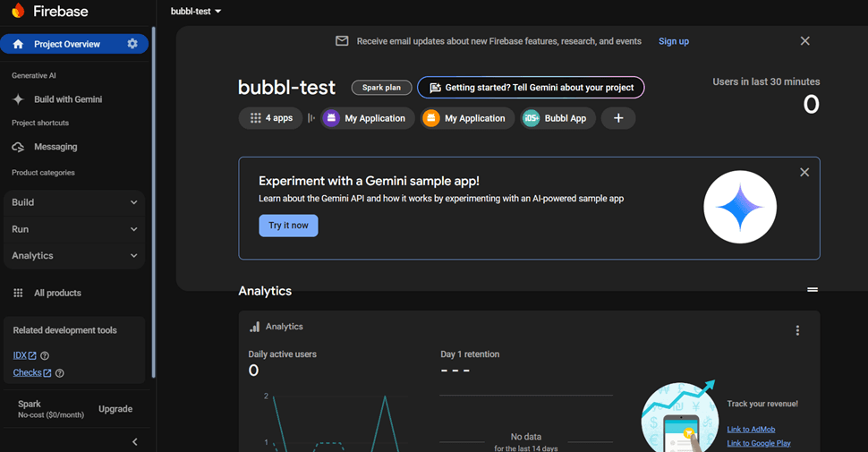Click the Analytics section reorder handle icon

813,290
